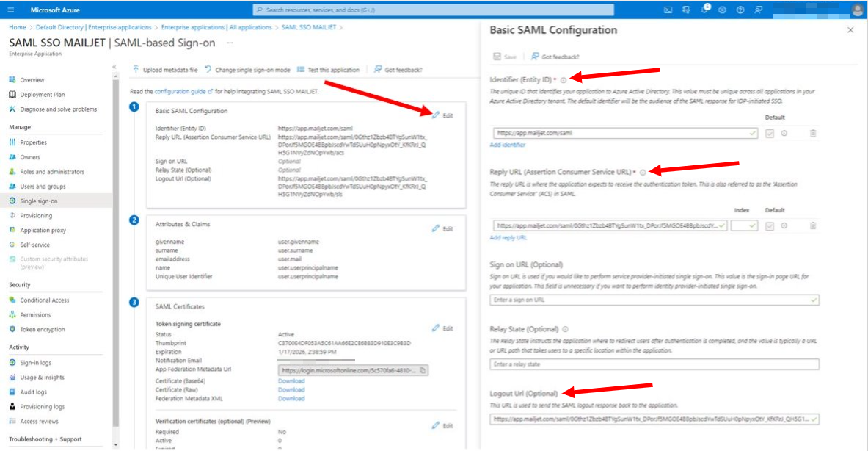
Task: Download Certificate (Raw)
Action: coord(291,389)
